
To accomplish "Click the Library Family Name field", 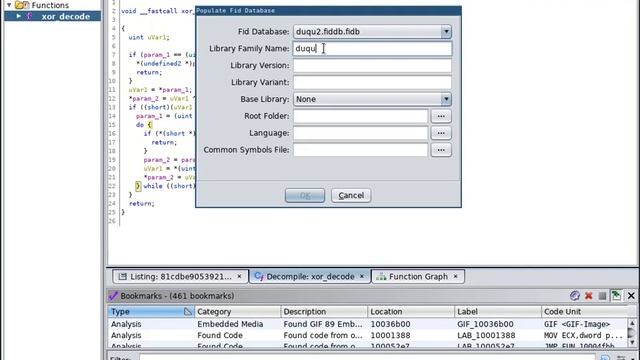I will [372, 49].
